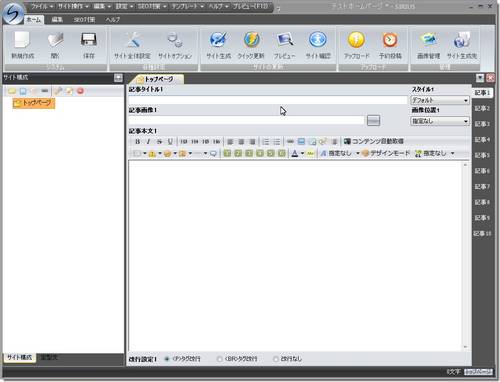The height and width of the screenshot is (382, 500).
Task: Select 改行なし radio button
Action: click(275, 359)
